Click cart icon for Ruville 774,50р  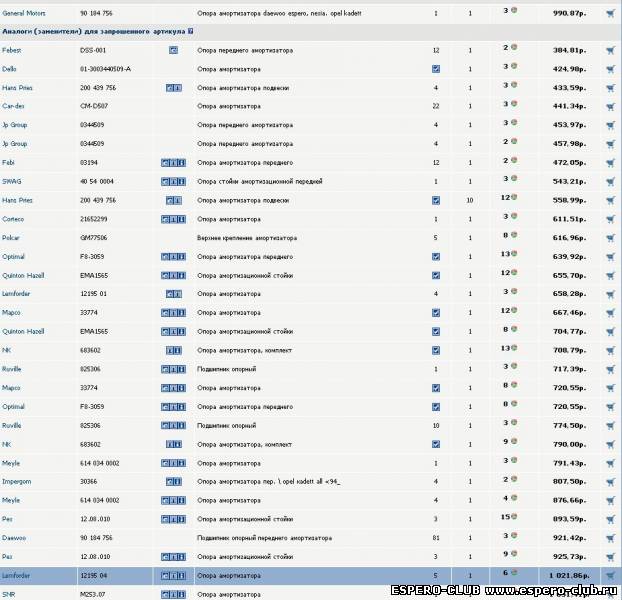[610, 426]
